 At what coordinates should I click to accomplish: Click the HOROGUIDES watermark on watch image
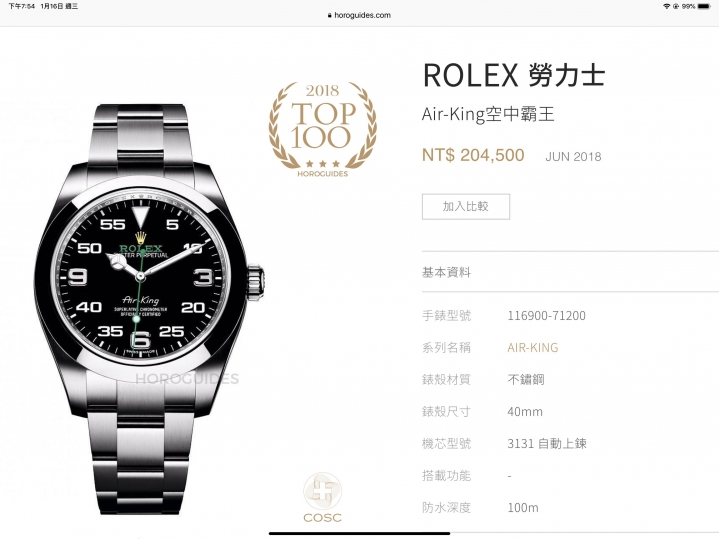187,379
